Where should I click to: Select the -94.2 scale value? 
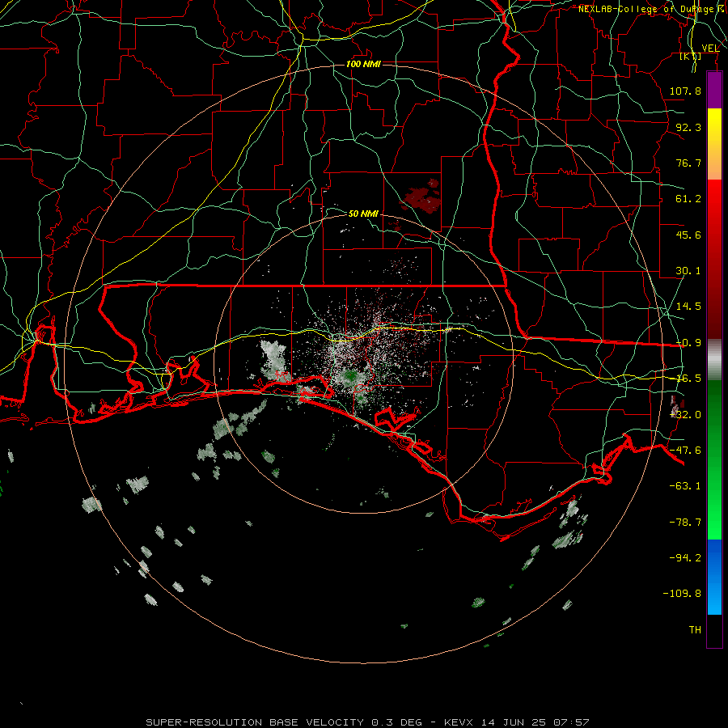(x=685, y=557)
